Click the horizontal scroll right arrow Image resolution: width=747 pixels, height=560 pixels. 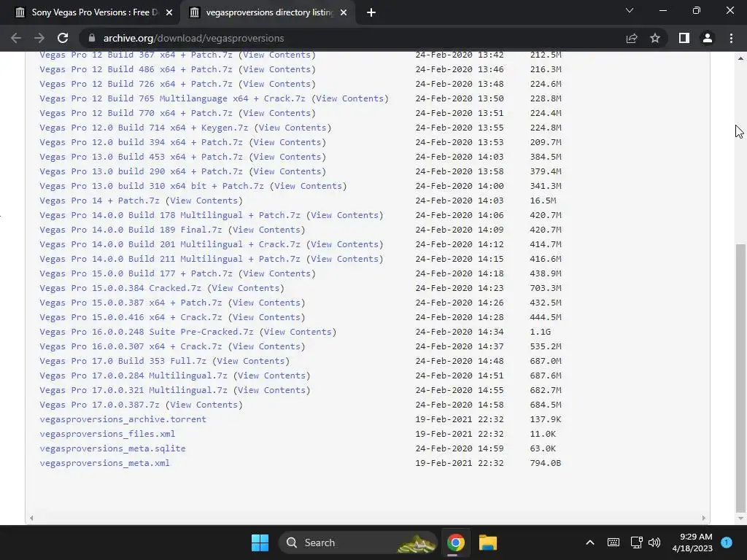[704, 518]
